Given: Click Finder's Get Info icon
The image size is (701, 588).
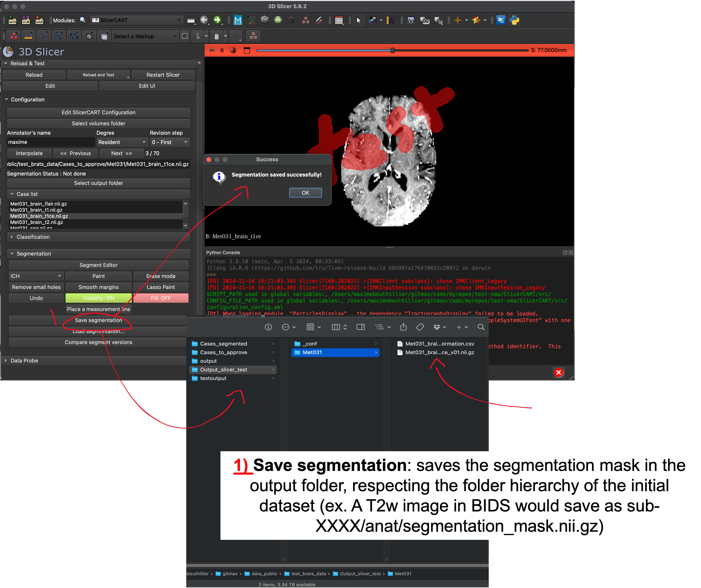Looking at the screenshot, I should tap(268, 327).
